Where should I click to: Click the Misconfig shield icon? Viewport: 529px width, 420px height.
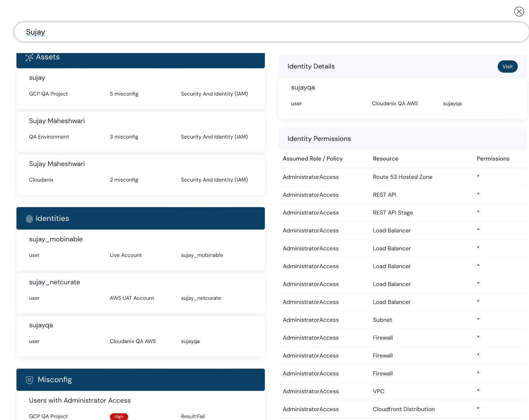click(29, 380)
